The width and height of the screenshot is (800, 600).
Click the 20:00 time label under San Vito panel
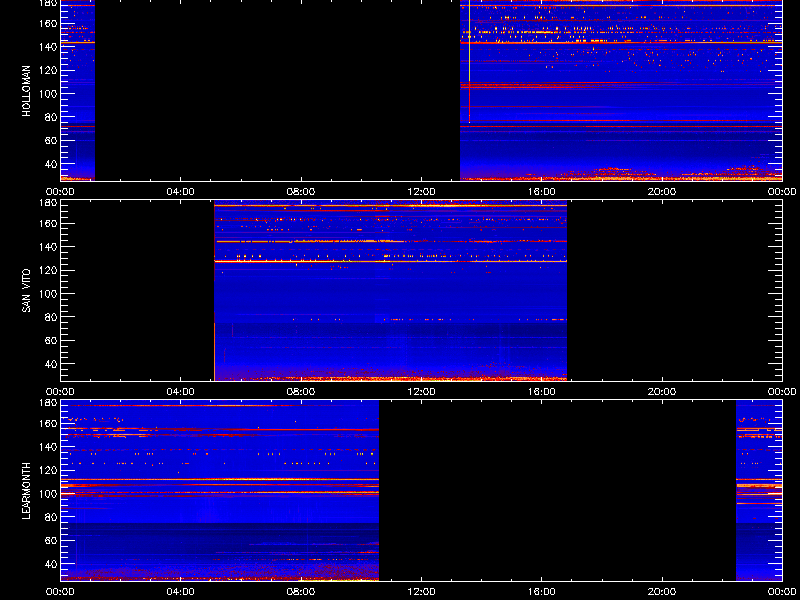(662, 392)
